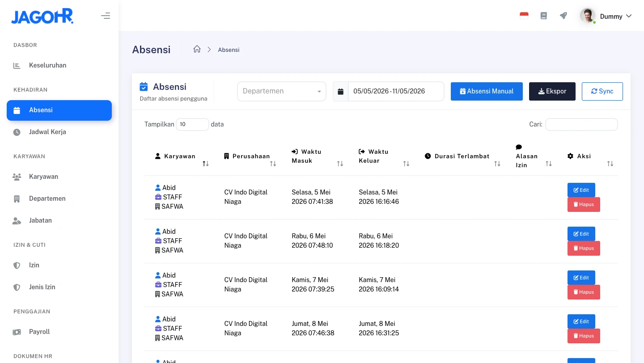Delete the Jumat, 8 Mei attendance row

(584, 336)
